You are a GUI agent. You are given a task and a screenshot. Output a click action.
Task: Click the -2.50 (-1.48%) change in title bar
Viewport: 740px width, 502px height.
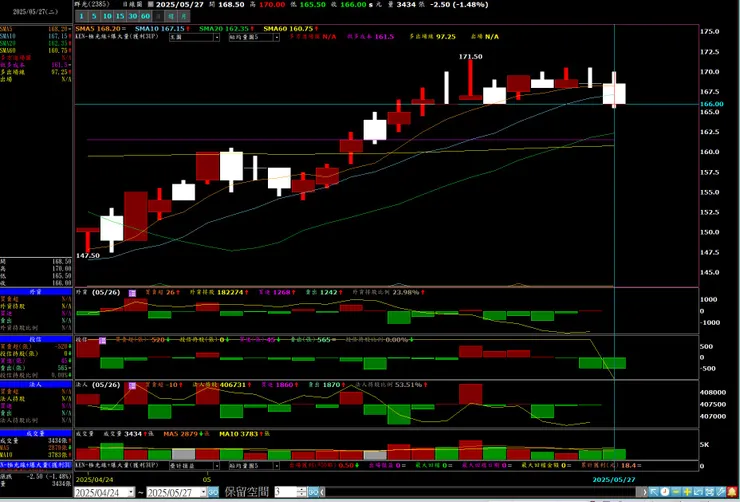click(459, 4)
